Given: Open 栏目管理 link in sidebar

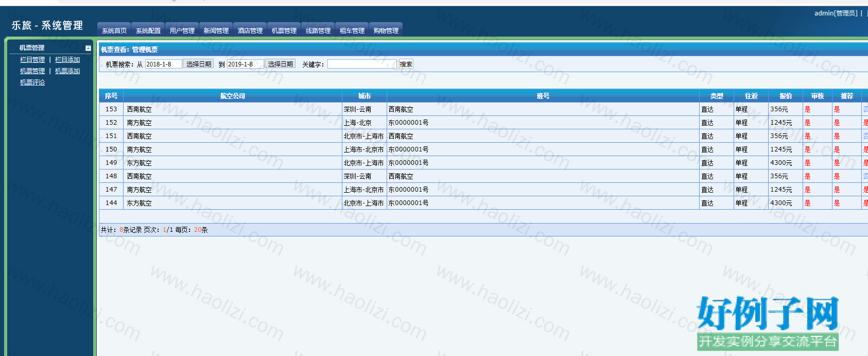Looking at the screenshot, I should point(32,60).
